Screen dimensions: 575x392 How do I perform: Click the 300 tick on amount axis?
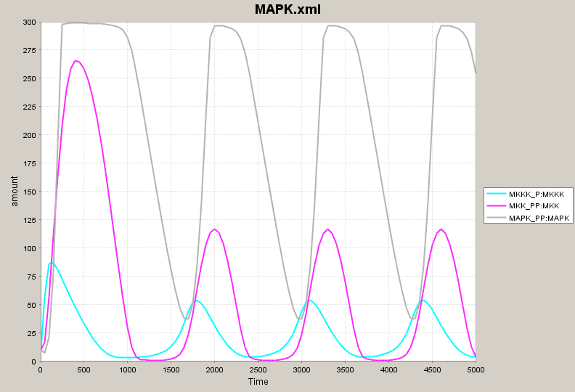pyautogui.click(x=29, y=22)
